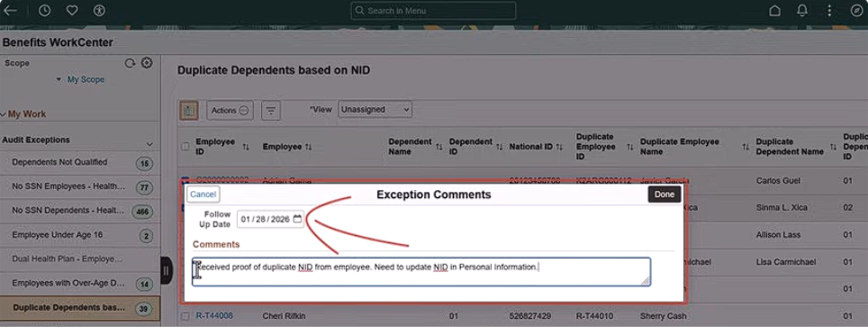
Task: Open the Actions menu button
Action: [230, 110]
